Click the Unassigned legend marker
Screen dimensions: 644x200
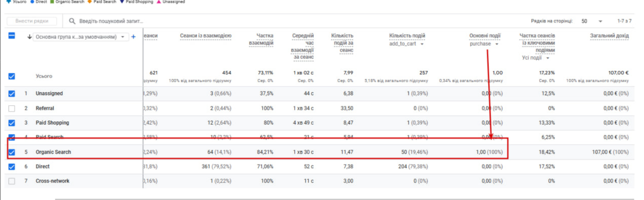coord(159,2)
